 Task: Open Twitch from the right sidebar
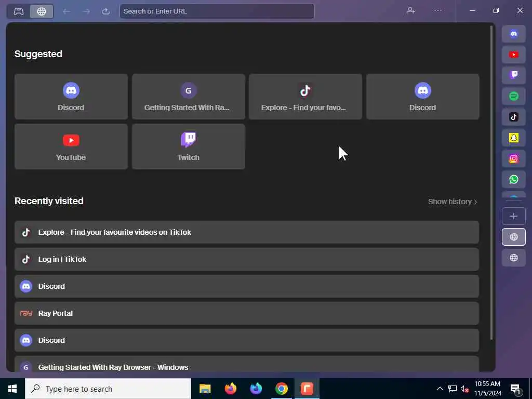514,75
